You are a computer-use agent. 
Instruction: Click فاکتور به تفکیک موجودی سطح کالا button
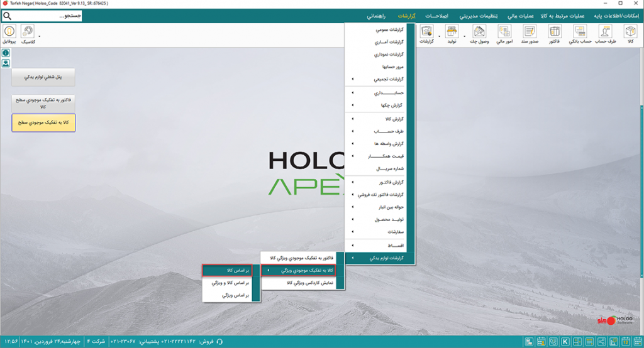43,104
